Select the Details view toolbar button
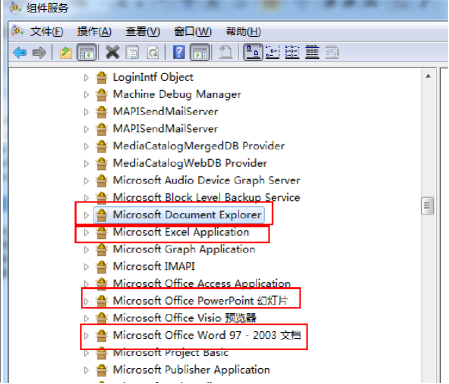The height and width of the screenshot is (384, 449). (x=312, y=52)
